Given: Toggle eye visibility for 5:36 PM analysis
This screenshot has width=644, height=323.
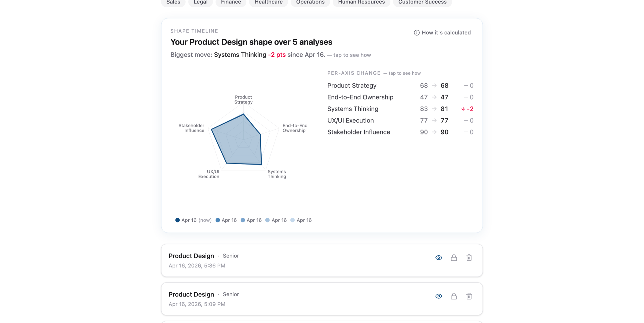Looking at the screenshot, I should [438, 257].
